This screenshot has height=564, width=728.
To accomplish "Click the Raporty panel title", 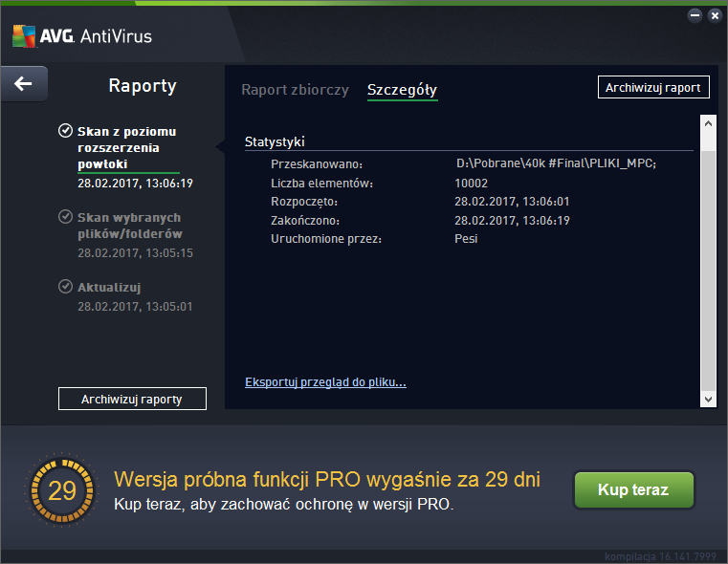I will tap(143, 86).
